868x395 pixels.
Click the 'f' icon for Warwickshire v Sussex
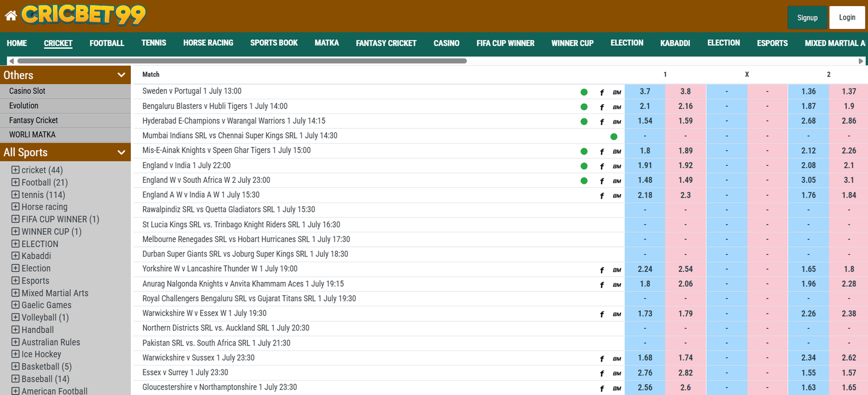[x=602, y=359]
